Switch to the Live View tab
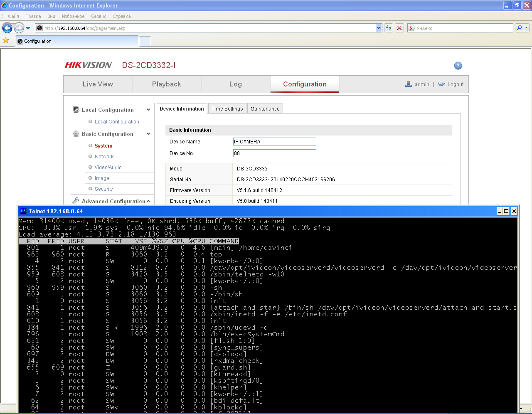The height and width of the screenshot is (414, 532). (x=98, y=84)
